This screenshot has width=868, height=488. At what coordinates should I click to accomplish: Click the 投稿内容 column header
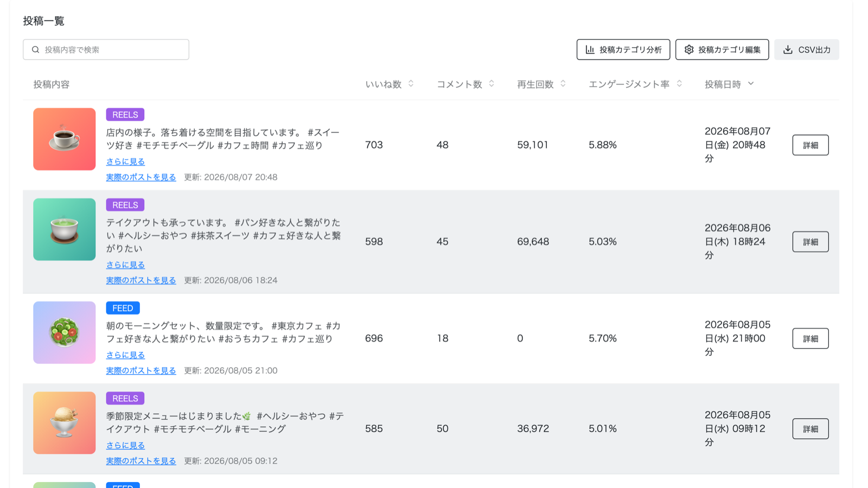pyautogui.click(x=52, y=85)
